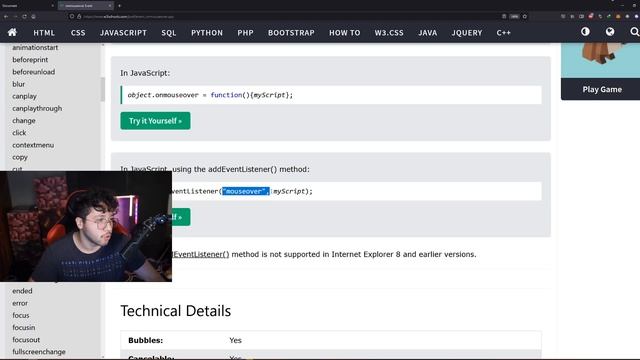Open the JAVA tutorial menu
Viewport: 640px width, 360px height.
pyautogui.click(x=427, y=33)
